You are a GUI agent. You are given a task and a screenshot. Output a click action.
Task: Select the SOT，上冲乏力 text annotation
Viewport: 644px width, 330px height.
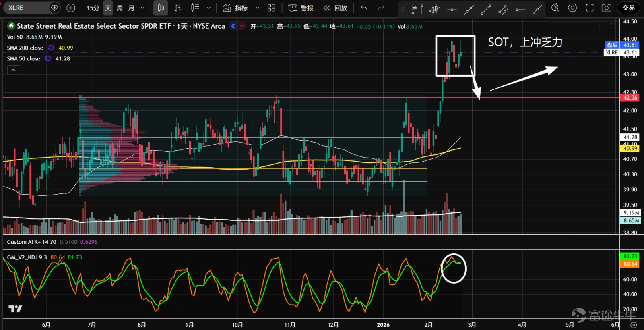(x=525, y=42)
